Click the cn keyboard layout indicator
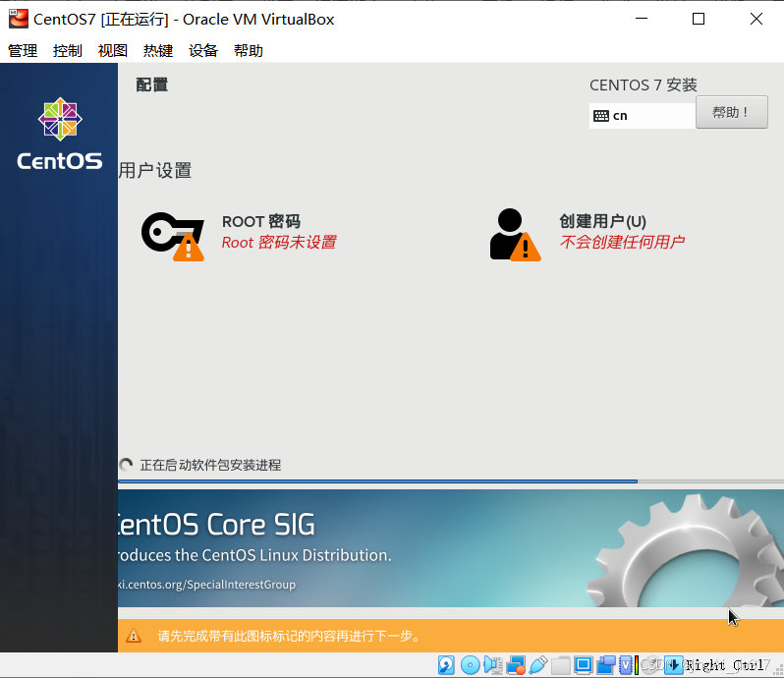Screen dimensions: 784x678 643,116
